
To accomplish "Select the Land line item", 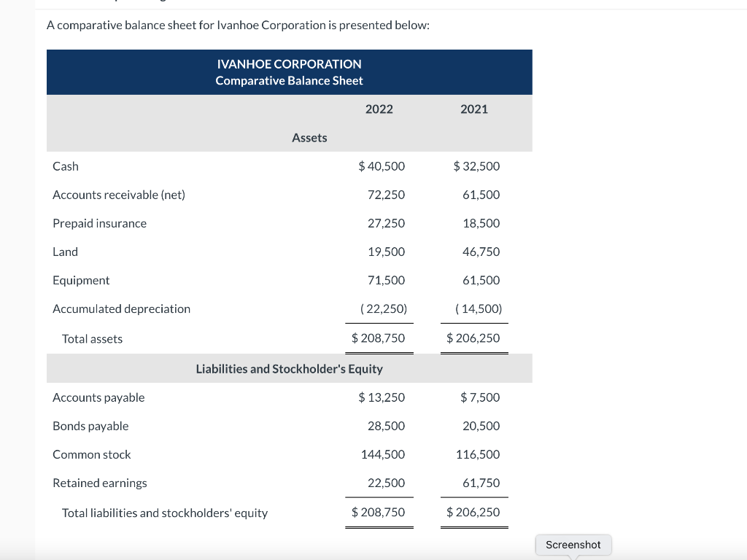I will pos(65,252).
